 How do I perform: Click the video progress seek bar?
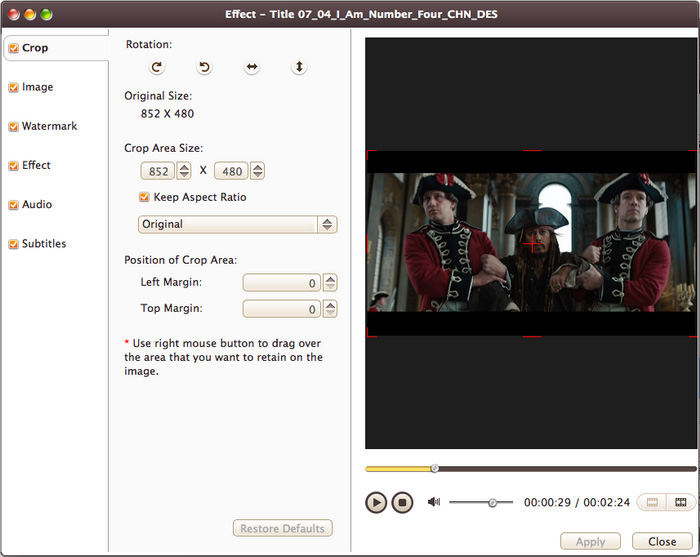[530, 468]
